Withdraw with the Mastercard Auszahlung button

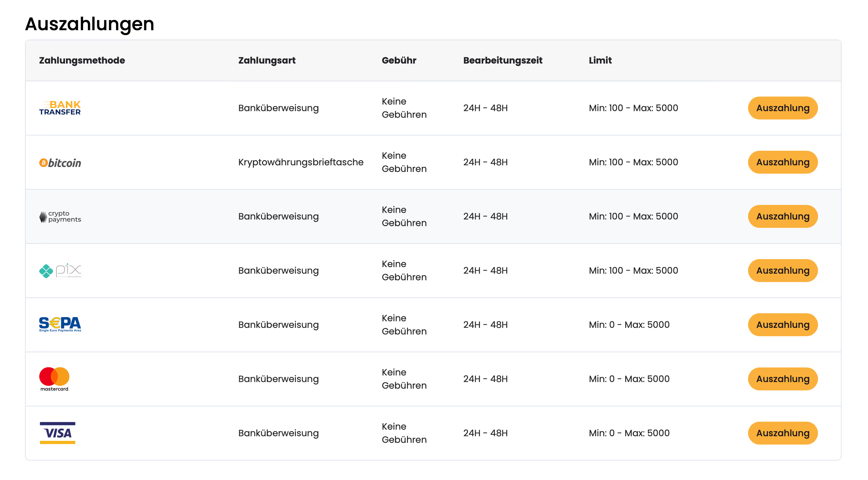[x=783, y=379]
